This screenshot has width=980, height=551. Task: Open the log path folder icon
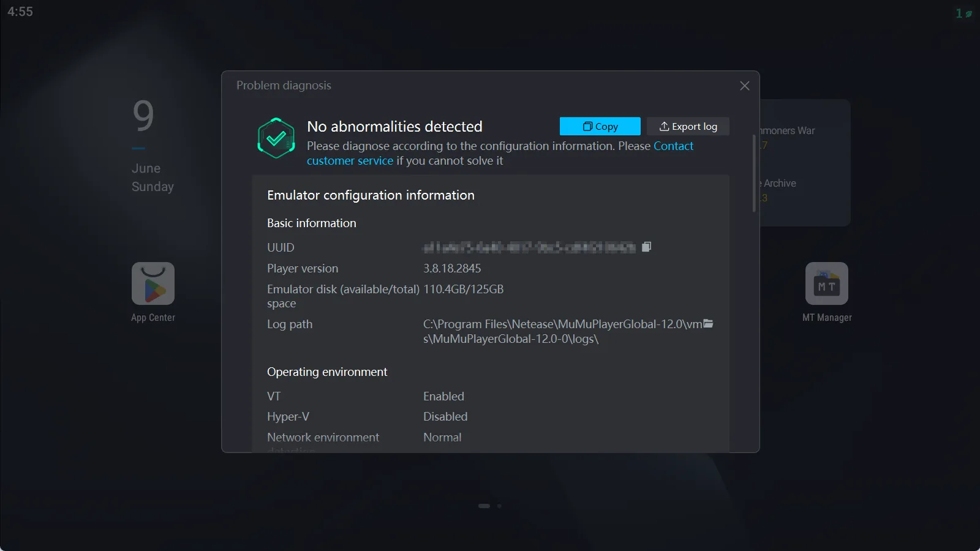coord(708,324)
